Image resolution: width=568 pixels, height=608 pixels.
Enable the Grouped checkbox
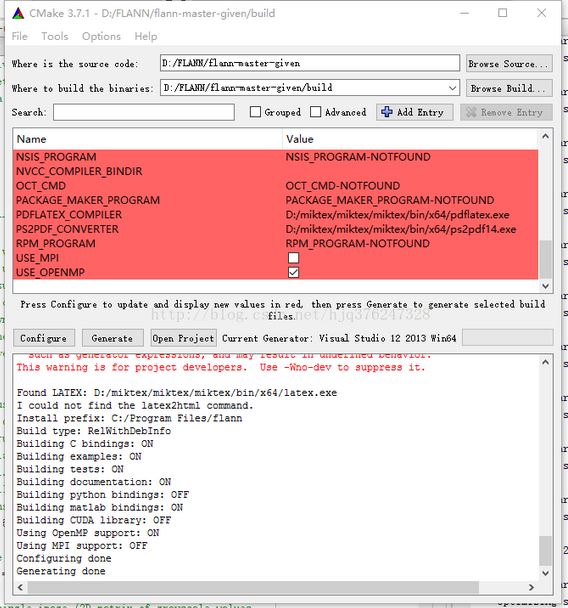point(255,112)
